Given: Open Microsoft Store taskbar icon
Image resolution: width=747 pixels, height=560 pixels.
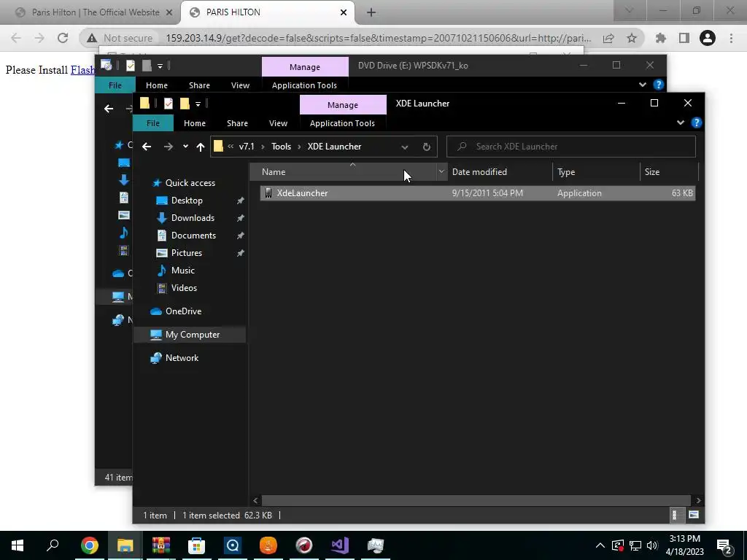Looking at the screenshot, I should coord(196,545).
